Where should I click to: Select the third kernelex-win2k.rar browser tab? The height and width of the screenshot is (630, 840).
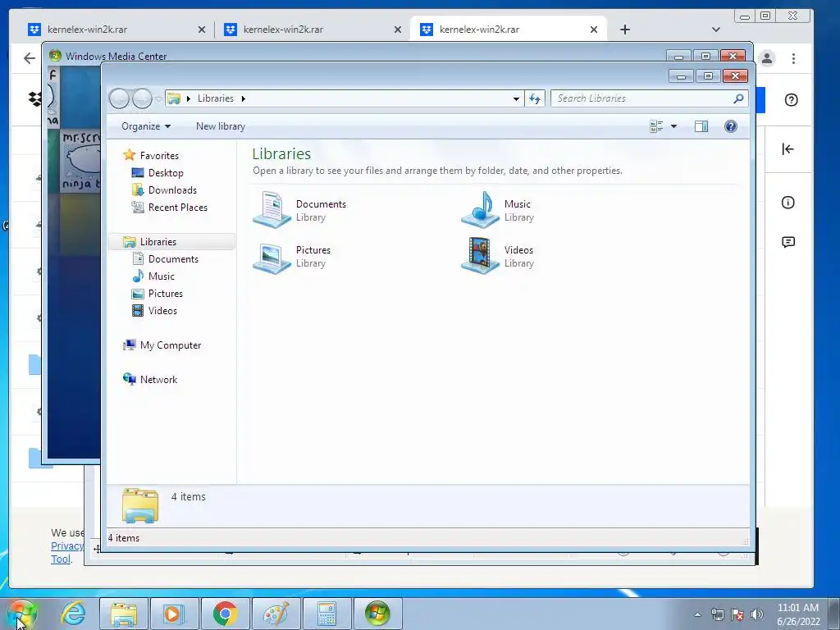509,30
